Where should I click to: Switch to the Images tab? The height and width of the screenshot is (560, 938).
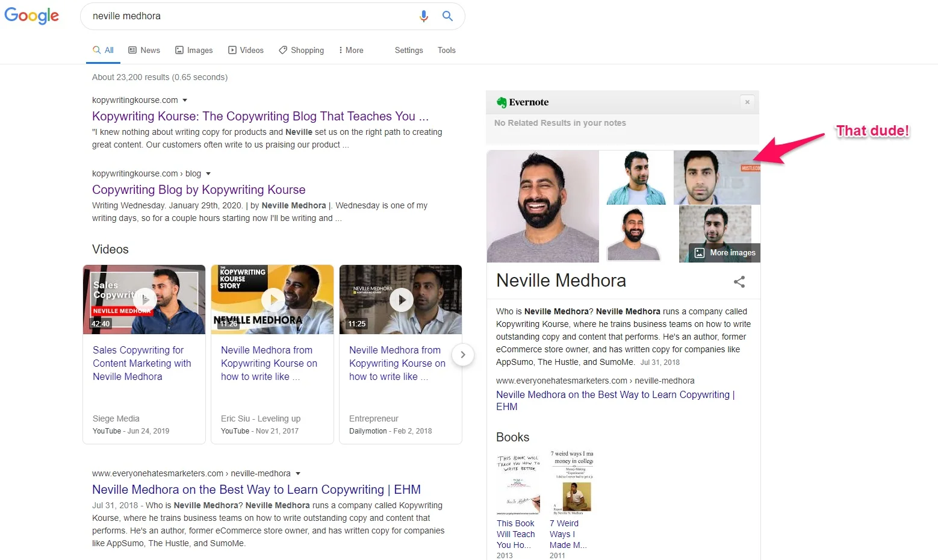pos(194,50)
